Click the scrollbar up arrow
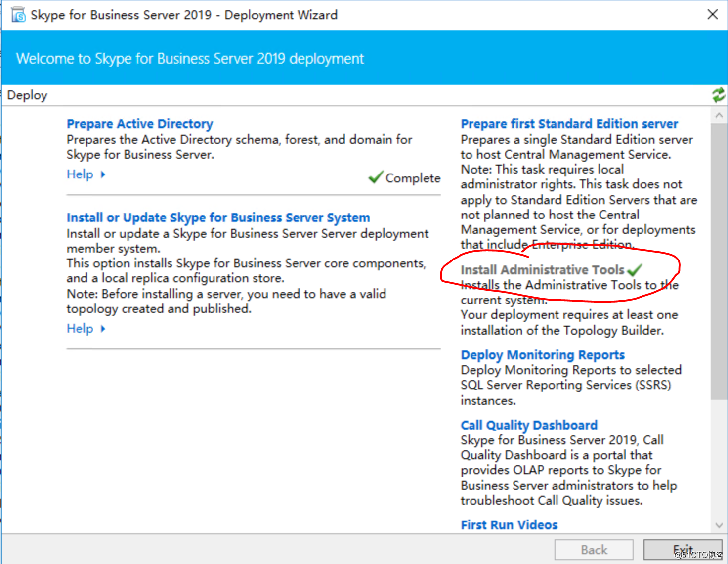The height and width of the screenshot is (564, 728). [719, 115]
